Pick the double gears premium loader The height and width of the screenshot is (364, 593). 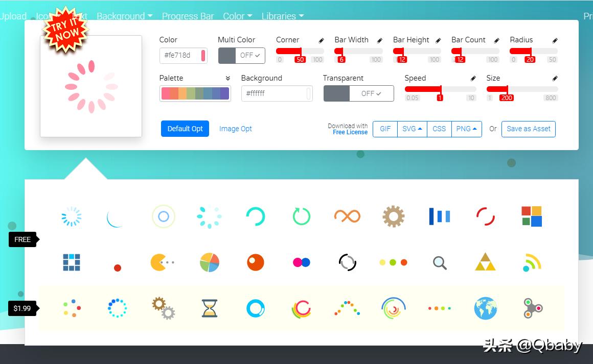(x=164, y=308)
